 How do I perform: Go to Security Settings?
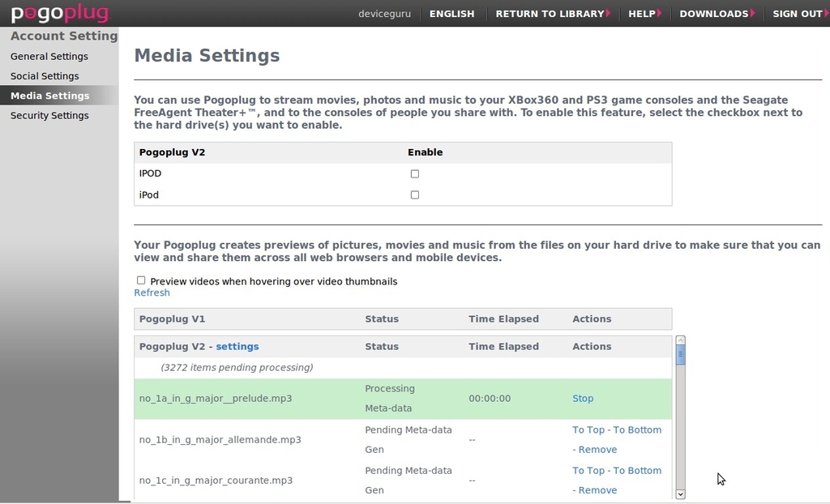click(x=49, y=115)
